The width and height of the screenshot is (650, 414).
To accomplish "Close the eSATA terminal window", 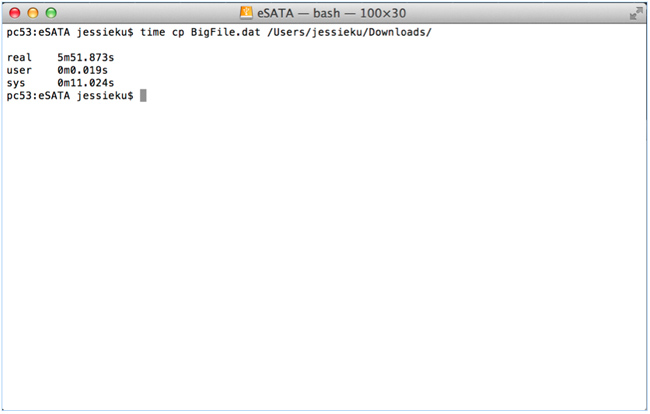I will coord(15,13).
